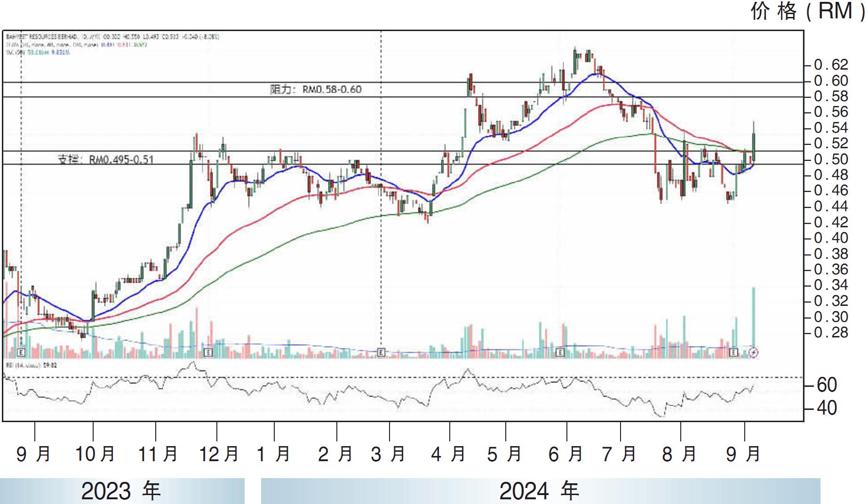
Task: Select the 2024 年 year bar
Action: (540, 491)
